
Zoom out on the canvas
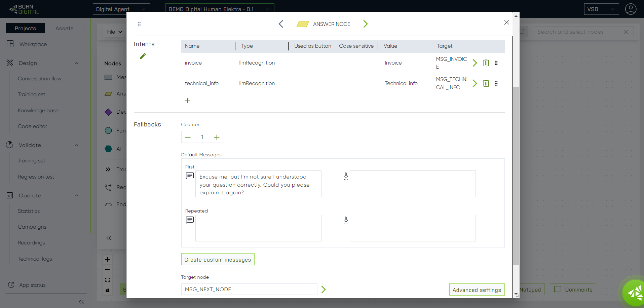point(107,270)
